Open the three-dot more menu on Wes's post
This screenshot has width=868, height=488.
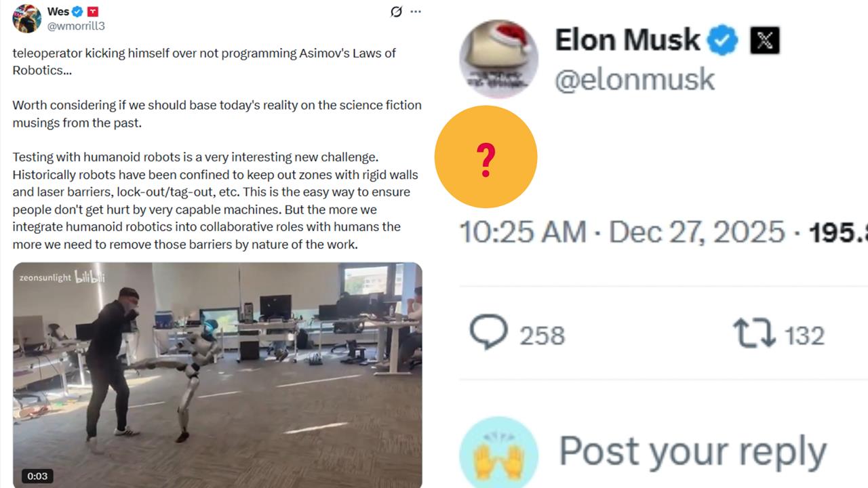point(416,12)
